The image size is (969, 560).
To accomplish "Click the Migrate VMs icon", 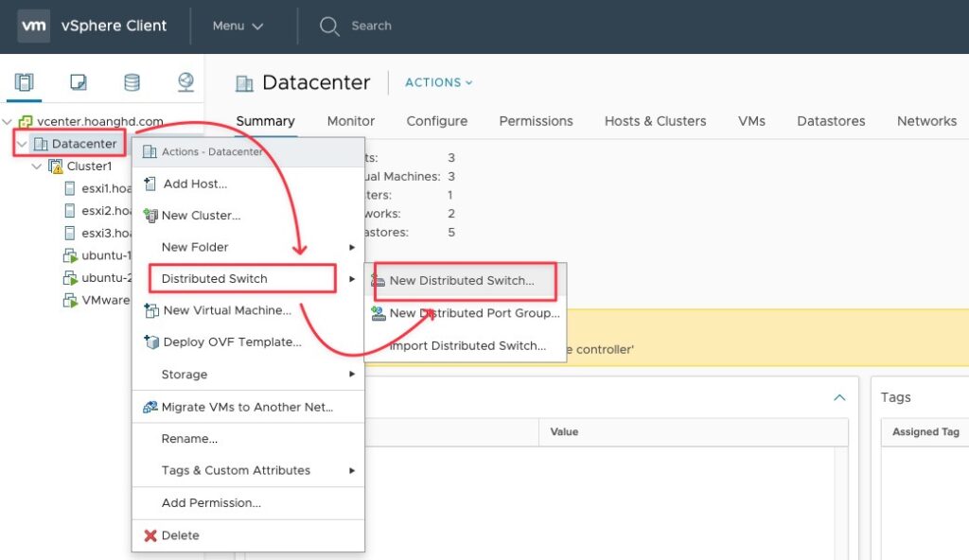I will [x=150, y=407].
